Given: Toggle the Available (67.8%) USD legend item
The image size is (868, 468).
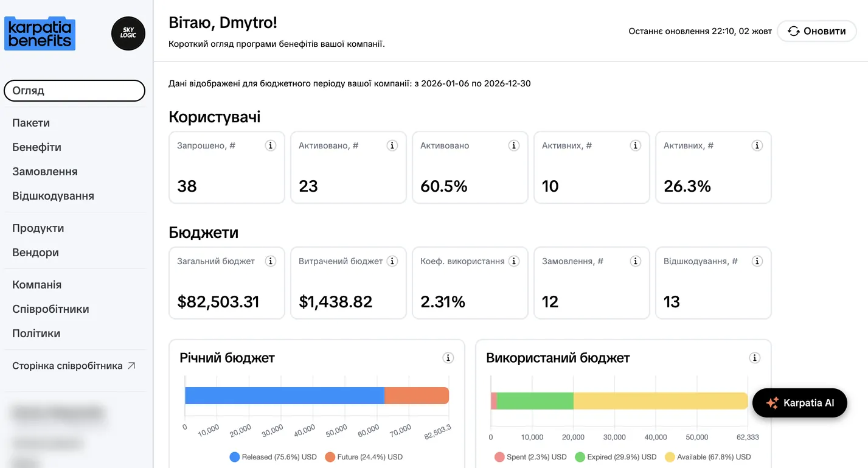Looking at the screenshot, I should 708,457.
